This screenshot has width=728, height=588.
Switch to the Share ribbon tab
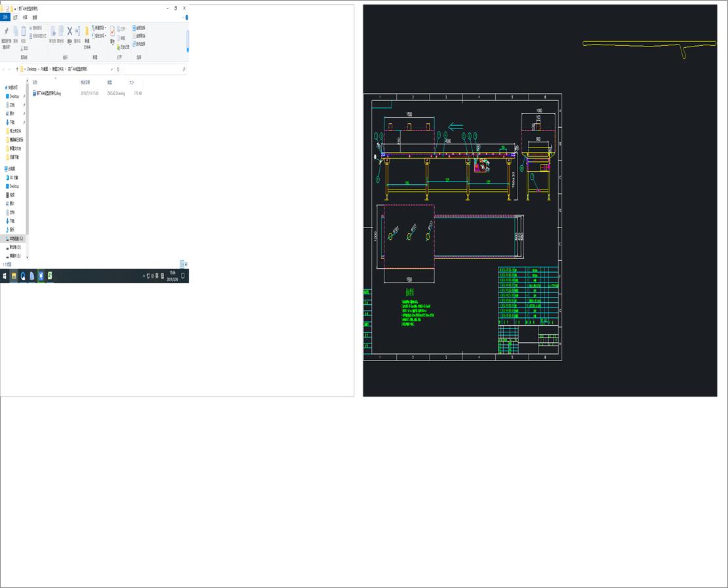pyautogui.click(x=25, y=17)
